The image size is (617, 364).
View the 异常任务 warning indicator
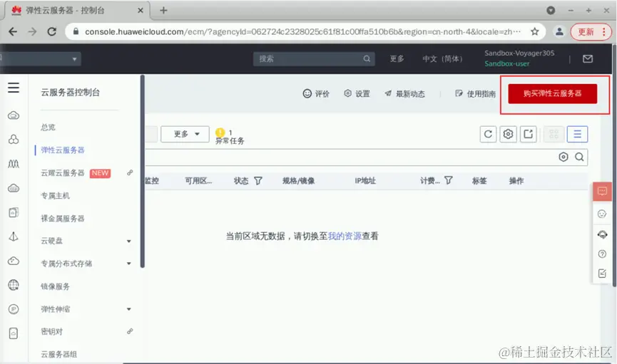(x=230, y=136)
